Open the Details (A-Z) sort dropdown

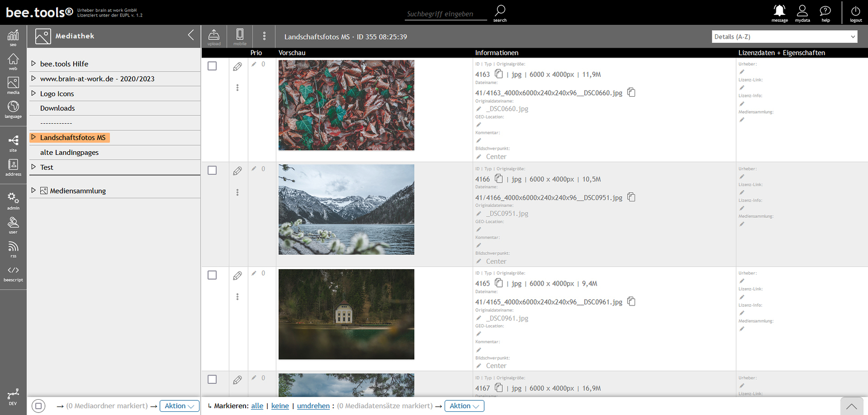coord(784,36)
